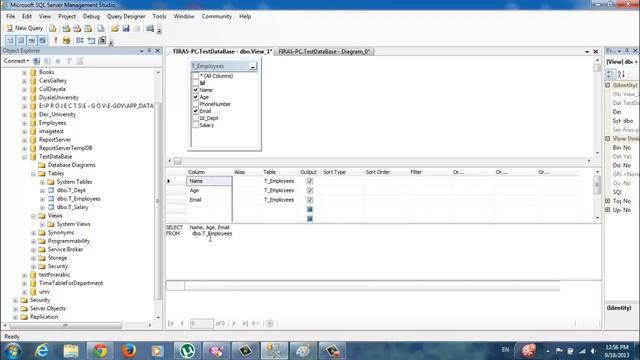The width and height of the screenshot is (640, 360).
Task: Open the File menu
Action: click(11, 16)
